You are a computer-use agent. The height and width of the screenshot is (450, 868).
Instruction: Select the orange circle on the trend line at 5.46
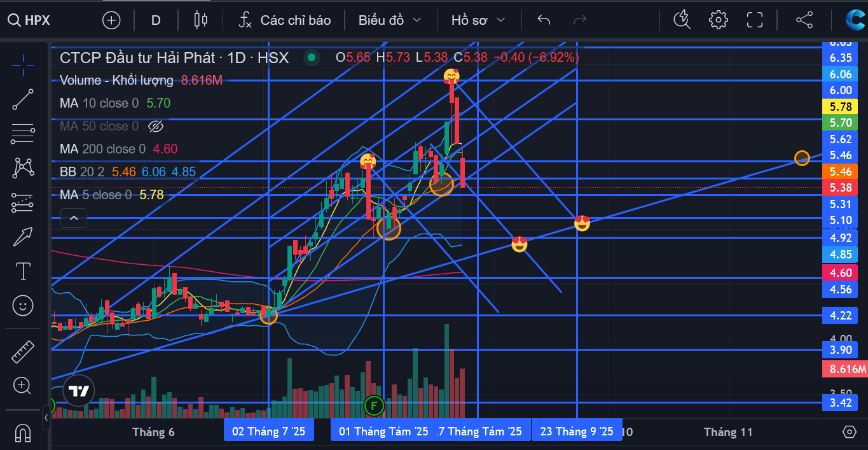[803, 158]
